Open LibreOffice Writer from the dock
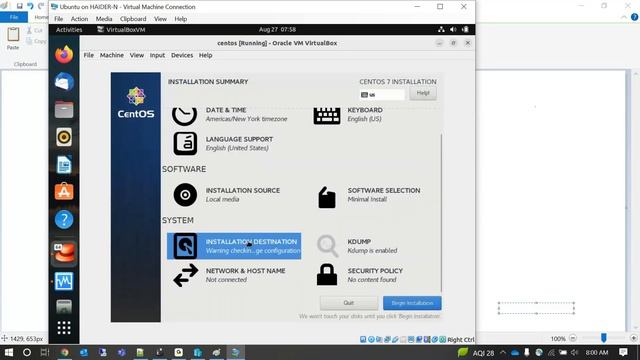Screen dimensions: 640x360 click(64, 164)
